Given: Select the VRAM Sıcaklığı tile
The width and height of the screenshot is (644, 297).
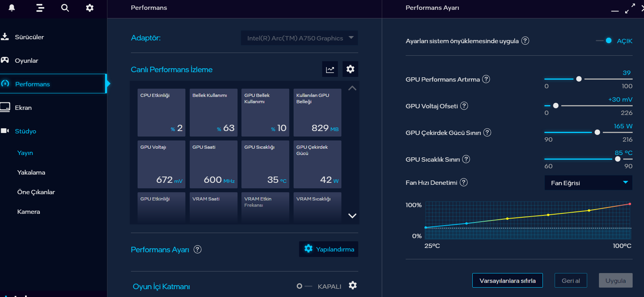Looking at the screenshot, I should 317,208.
